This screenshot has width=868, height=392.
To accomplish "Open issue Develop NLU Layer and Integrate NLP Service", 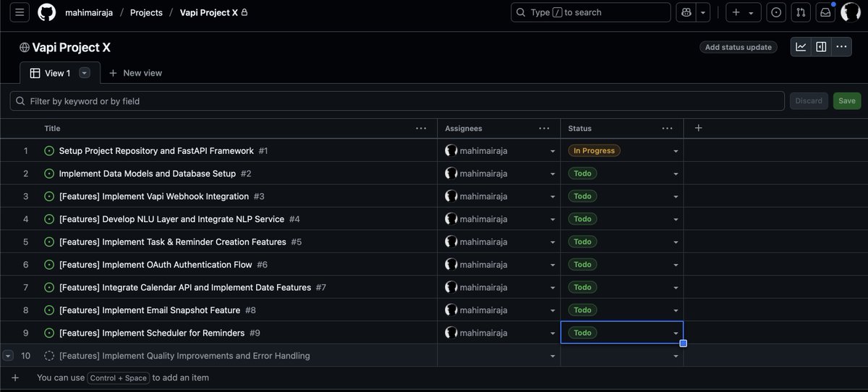I will pos(171,219).
